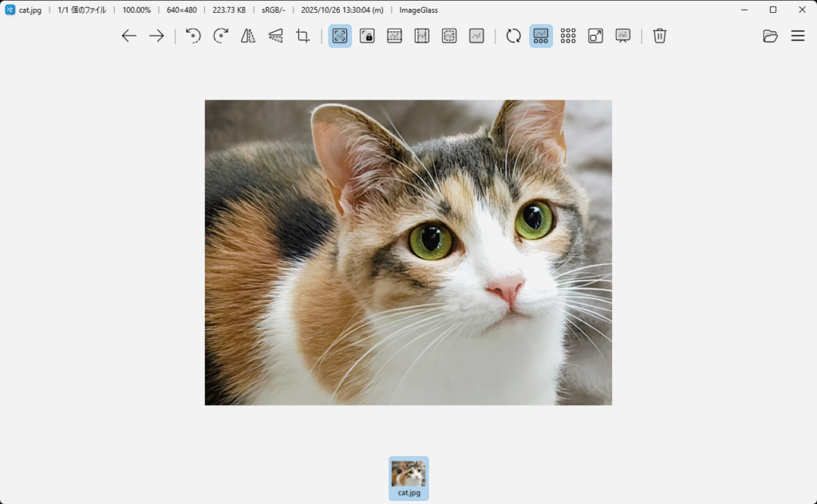The image size is (817, 504).
Task: Toggle the Auto Zoom mode
Action: tap(340, 36)
